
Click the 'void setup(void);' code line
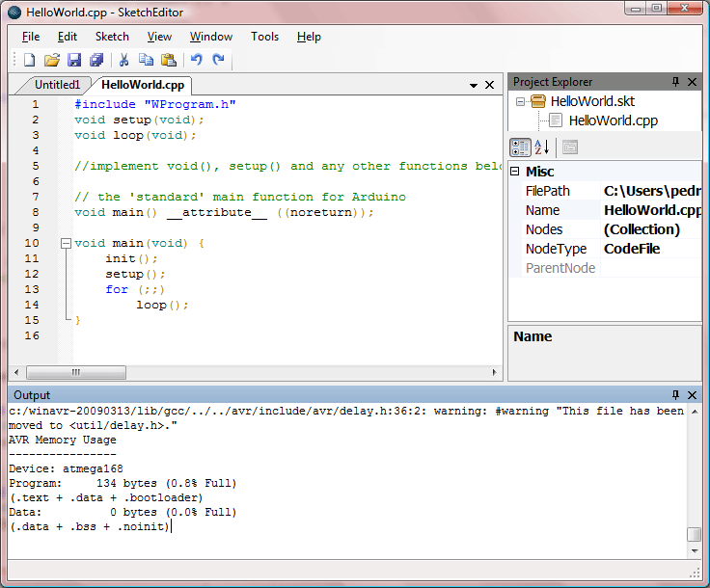[139, 120]
